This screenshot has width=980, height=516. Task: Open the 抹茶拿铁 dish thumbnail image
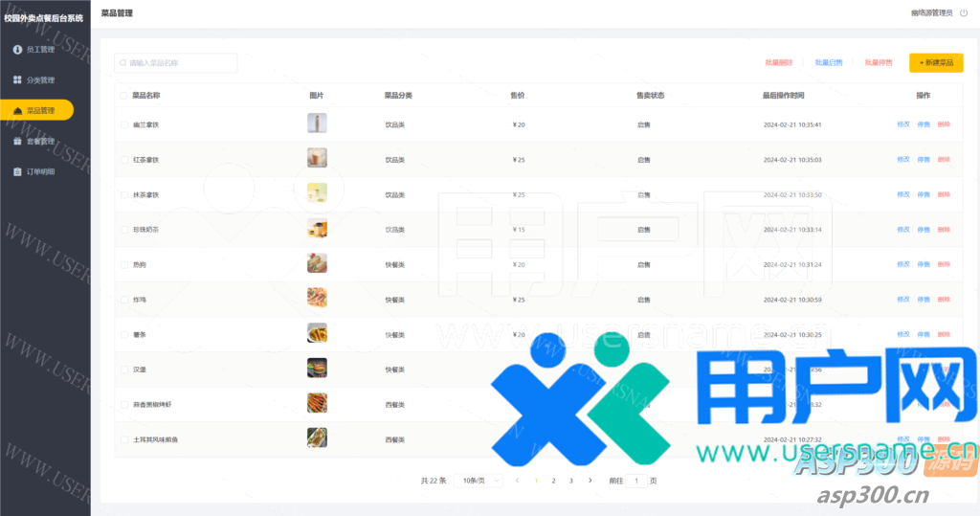pyautogui.click(x=317, y=193)
